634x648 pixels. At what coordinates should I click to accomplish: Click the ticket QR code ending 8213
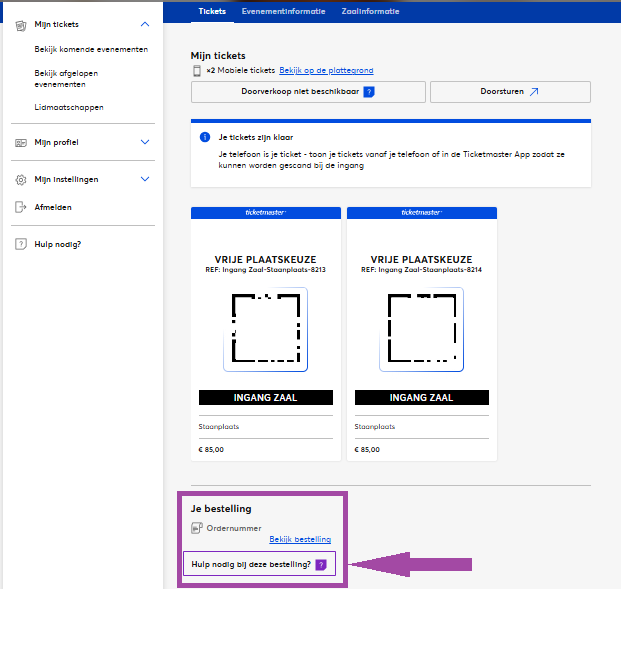tap(265, 329)
